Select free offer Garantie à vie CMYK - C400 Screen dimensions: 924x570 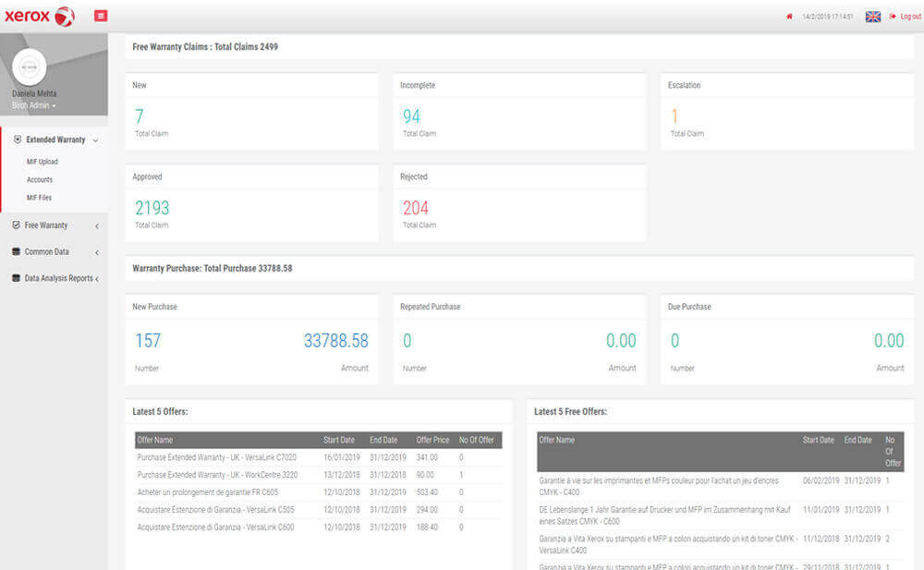click(720, 486)
